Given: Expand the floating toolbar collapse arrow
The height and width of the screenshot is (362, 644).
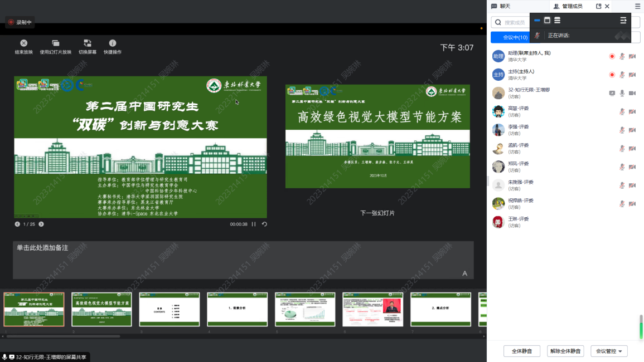Looking at the screenshot, I should click(x=623, y=20).
